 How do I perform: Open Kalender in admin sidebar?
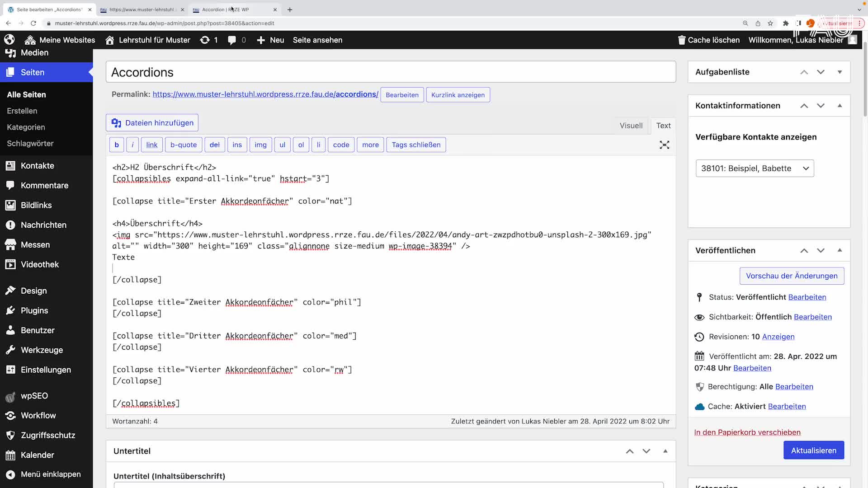[x=37, y=455]
